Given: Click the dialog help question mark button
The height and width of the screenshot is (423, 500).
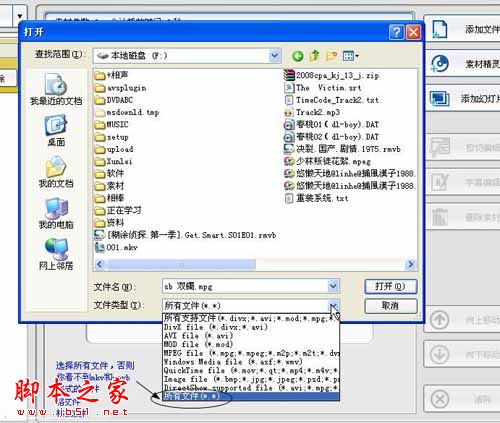Looking at the screenshot, I should tap(396, 32).
